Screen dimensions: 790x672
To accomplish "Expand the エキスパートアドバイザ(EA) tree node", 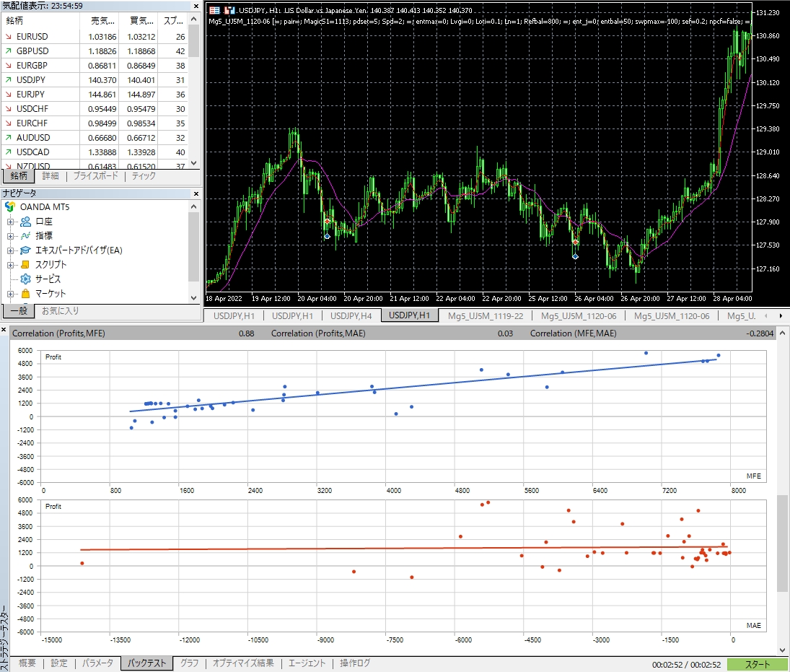I will (10, 250).
